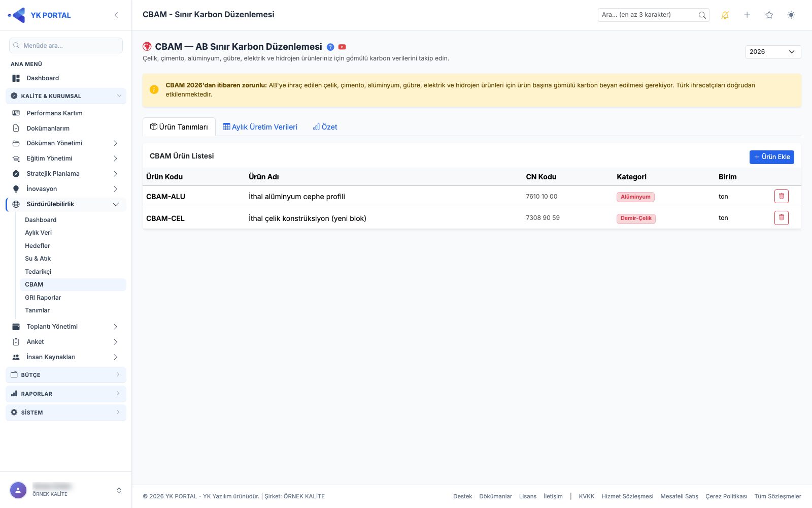This screenshot has height=508, width=812.
Task: Open the user account switcher arrows
Action: pos(119,490)
